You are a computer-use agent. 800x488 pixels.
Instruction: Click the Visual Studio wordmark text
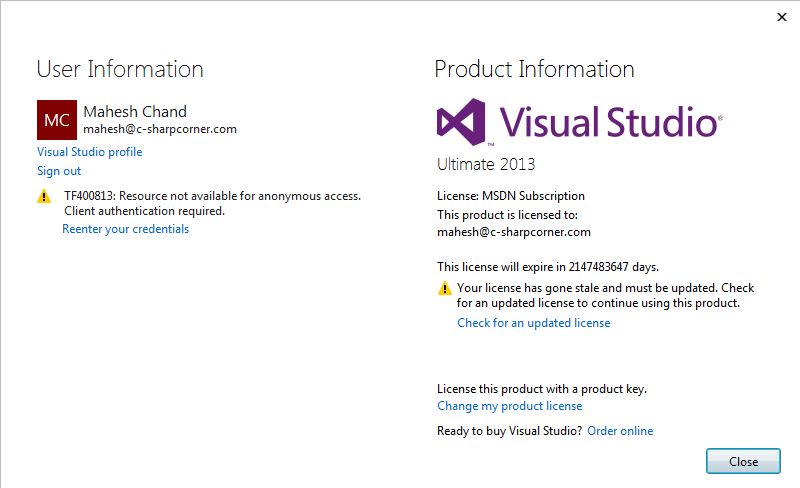click(x=610, y=122)
